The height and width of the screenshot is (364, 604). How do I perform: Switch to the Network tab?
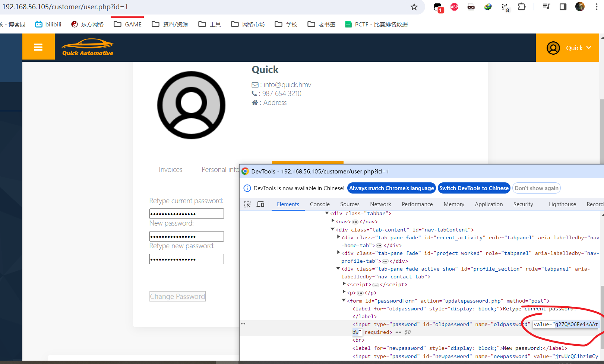point(380,204)
